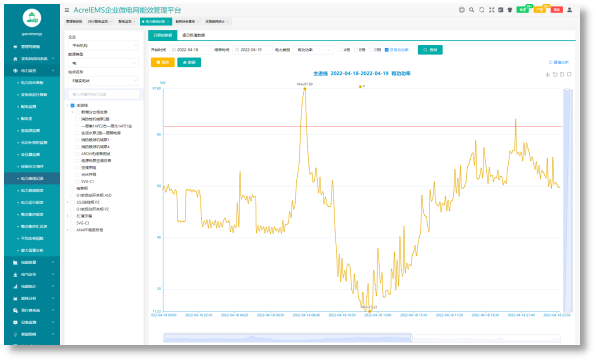Click the vertical zoom slider right of chart

568,201
